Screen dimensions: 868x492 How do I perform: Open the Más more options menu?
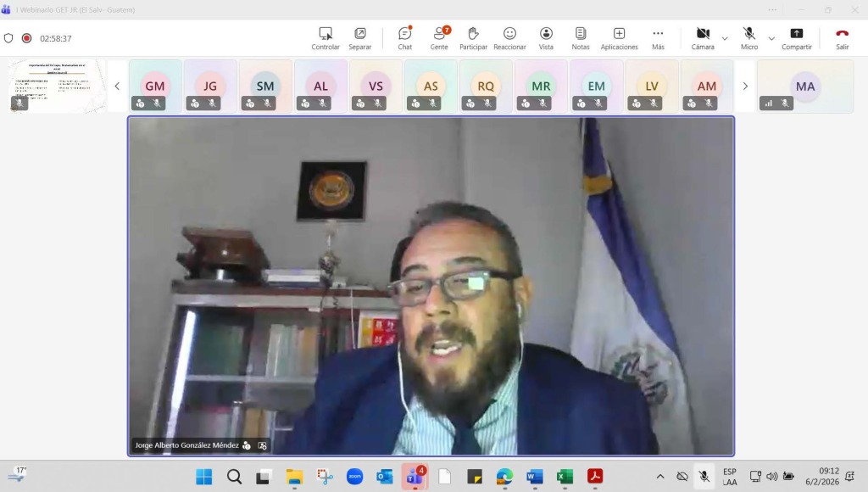(658, 38)
